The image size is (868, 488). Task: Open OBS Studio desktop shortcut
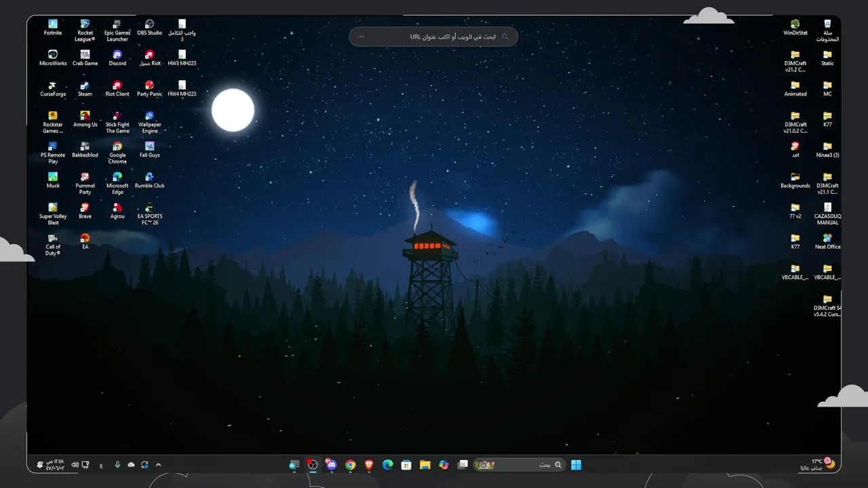coord(149,28)
